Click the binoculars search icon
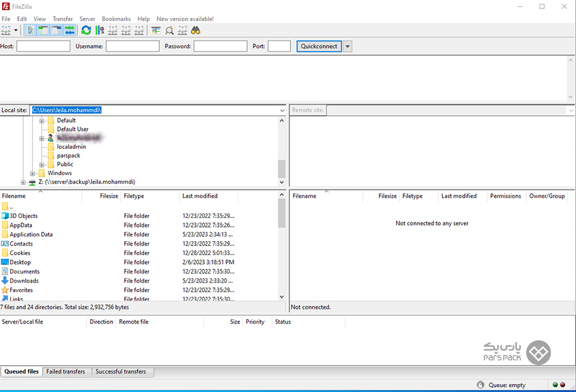Viewport: 576px width, 392px height. [x=195, y=31]
